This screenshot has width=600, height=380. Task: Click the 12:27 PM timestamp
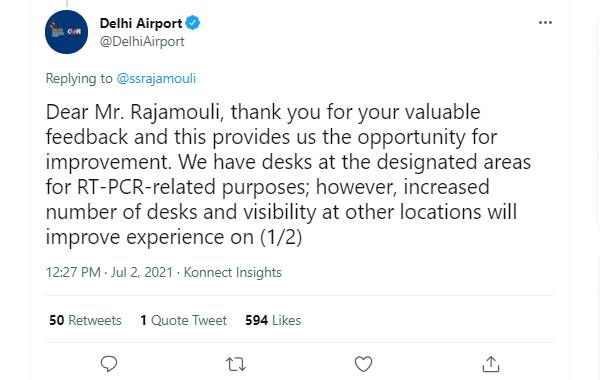click(x=73, y=272)
